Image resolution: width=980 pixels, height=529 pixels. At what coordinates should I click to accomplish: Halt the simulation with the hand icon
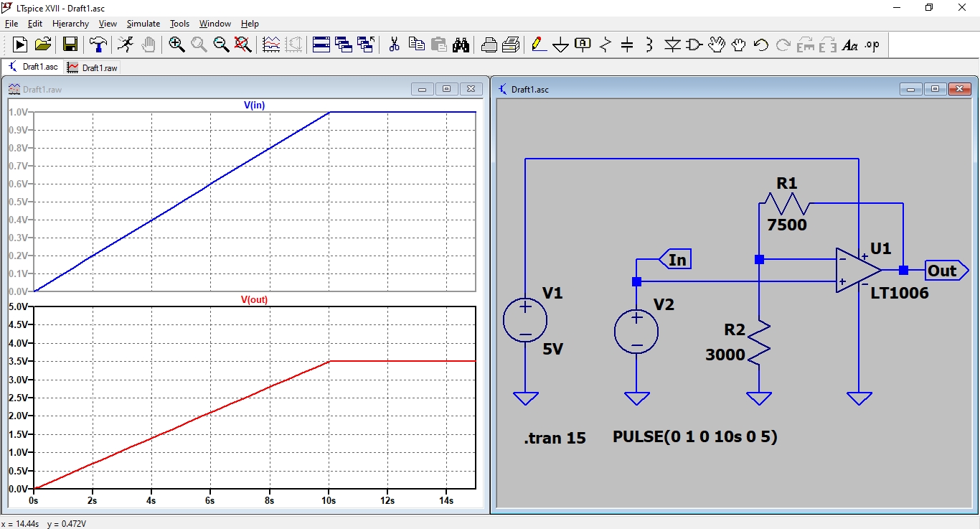click(x=148, y=45)
